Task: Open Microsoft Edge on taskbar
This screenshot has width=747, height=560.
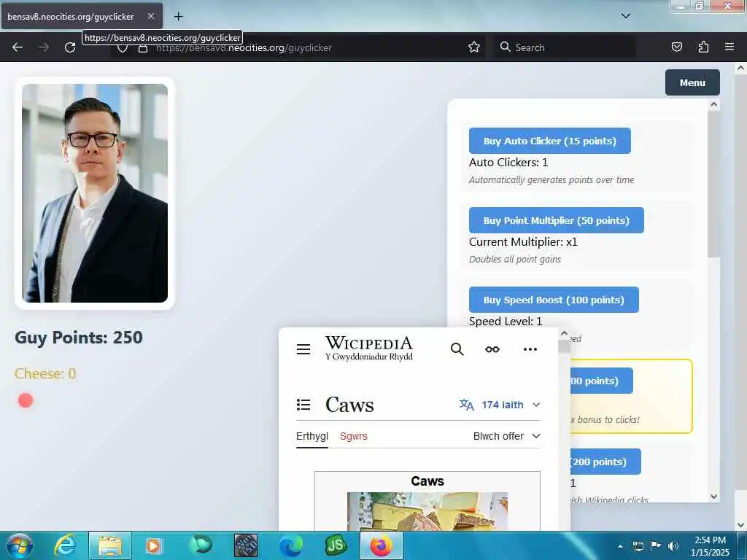Action: 290,545
